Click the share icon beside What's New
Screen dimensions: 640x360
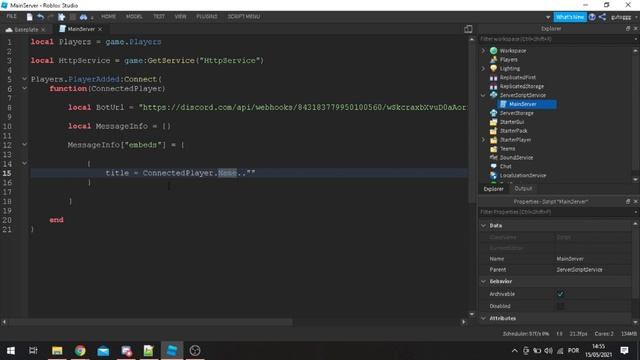(x=602, y=17)
